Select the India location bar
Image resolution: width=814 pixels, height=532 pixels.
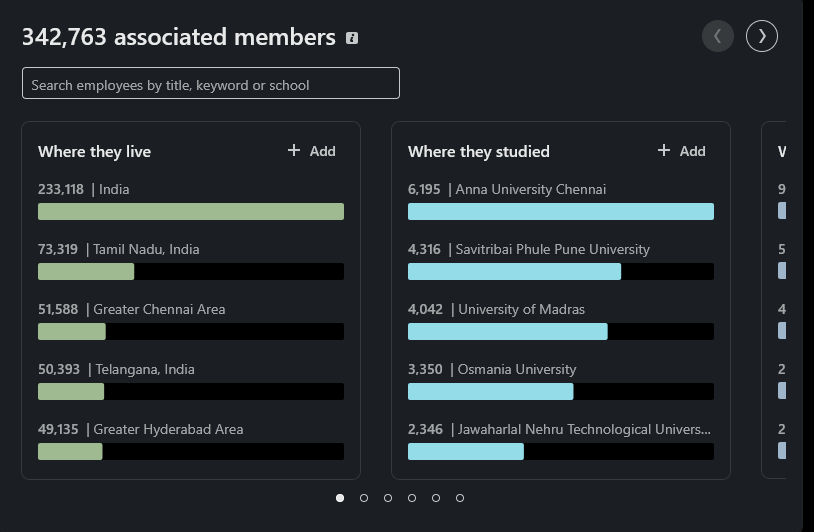[191, 211]
